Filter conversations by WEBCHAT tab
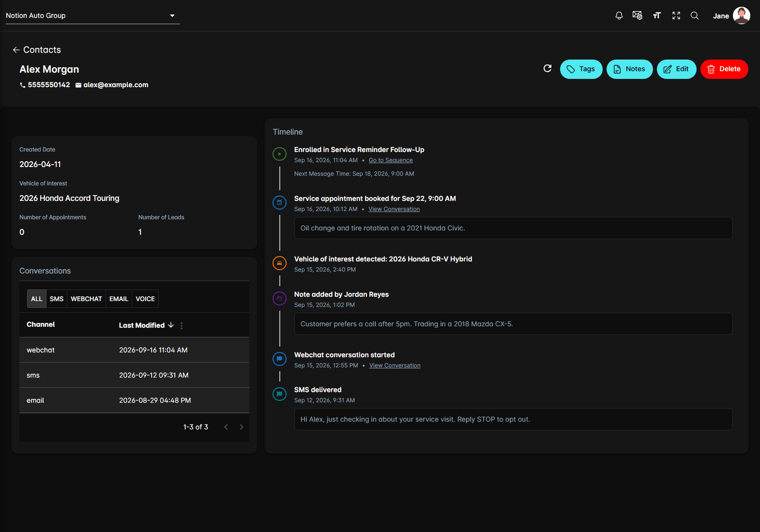The height and width of the screenshot is (532, 760). pos(86,299)
